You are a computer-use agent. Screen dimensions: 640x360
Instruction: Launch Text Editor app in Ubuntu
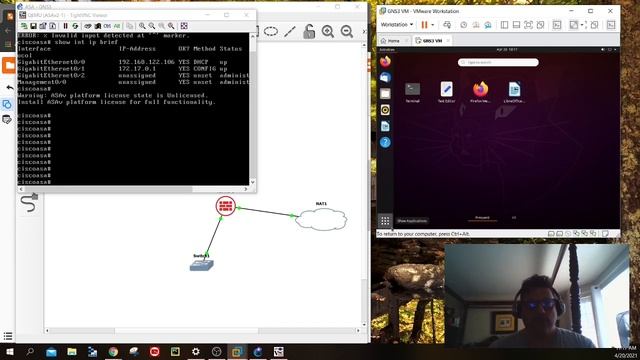tap(447, 92)
